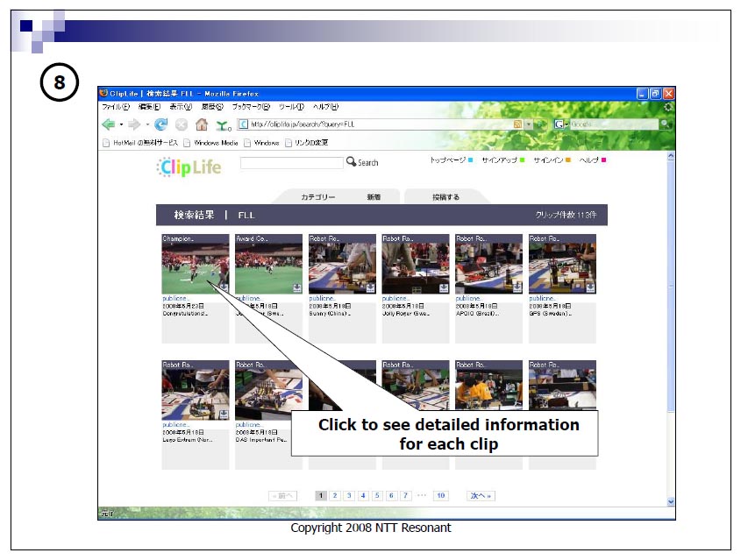Click the scrollbar down arrow
Image resolution: width=741 pixels, height=560 pixels.
671,501
